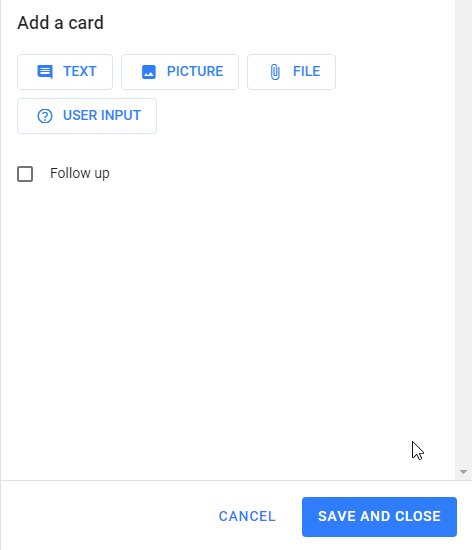472x550 pixels.
Task: Click the paperclip icon on FILE button
Action: [x=275, y=72]
